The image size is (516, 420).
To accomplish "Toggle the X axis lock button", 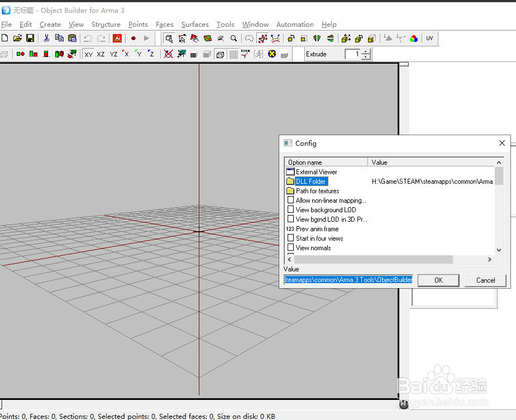I will point(126,54).
